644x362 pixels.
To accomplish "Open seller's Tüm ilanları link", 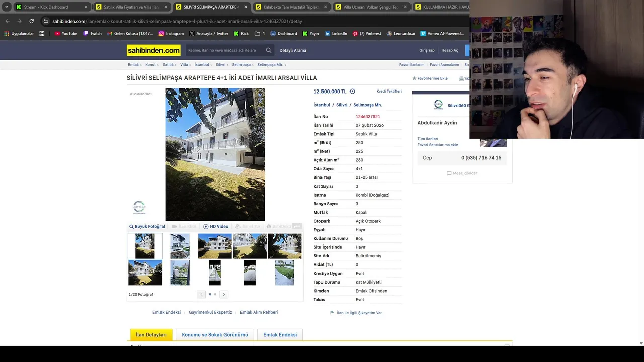I will point(428,139).
